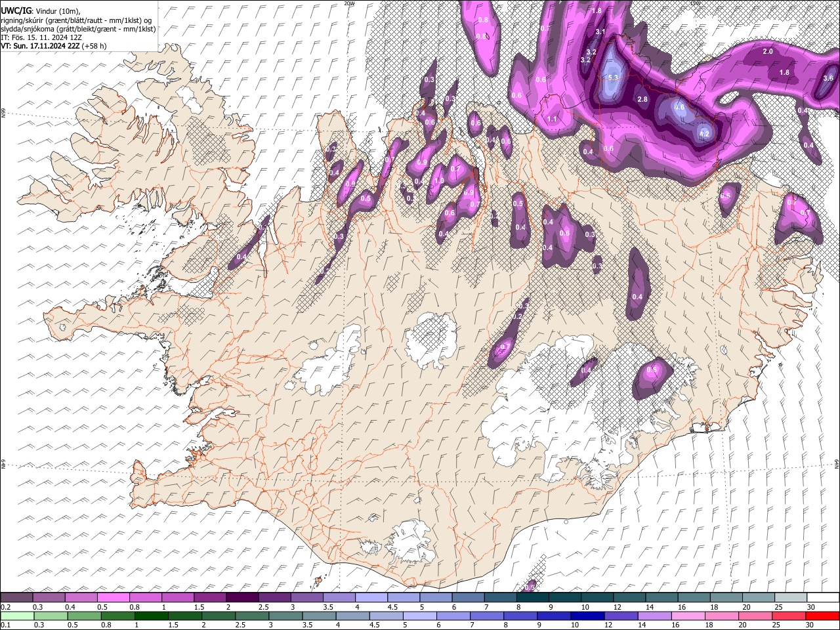Click the 30 label on the upper scale
Image resolution: width=840 pixels, height=630 pixels.
pos(811,607)
